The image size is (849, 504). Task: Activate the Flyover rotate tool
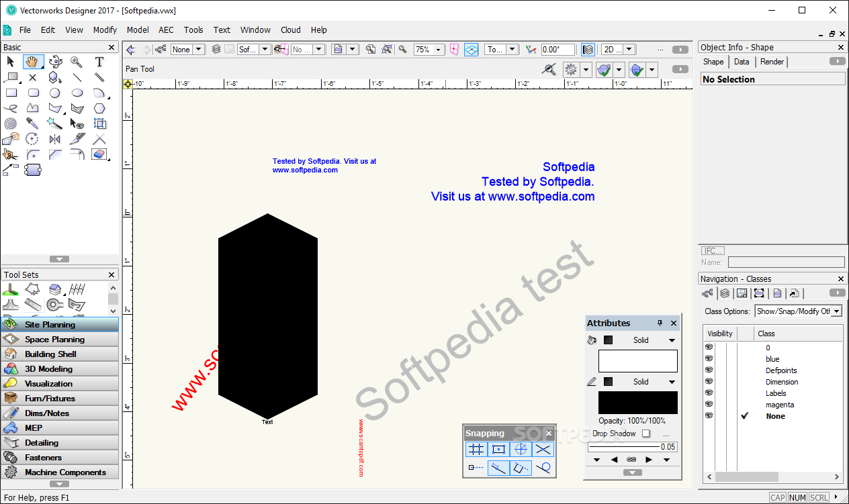(x=55, y=62)
